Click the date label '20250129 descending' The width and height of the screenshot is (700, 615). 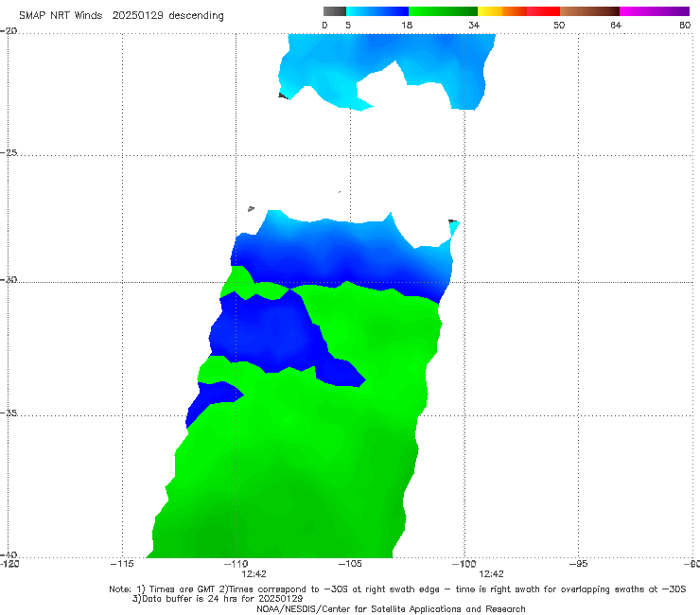pos(167,15)
